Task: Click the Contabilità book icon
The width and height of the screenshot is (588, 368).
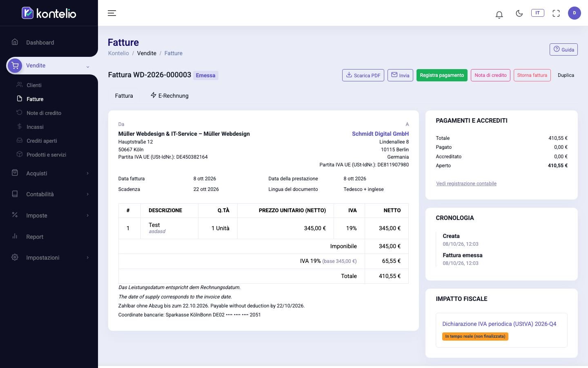Action: coord(15,194)
